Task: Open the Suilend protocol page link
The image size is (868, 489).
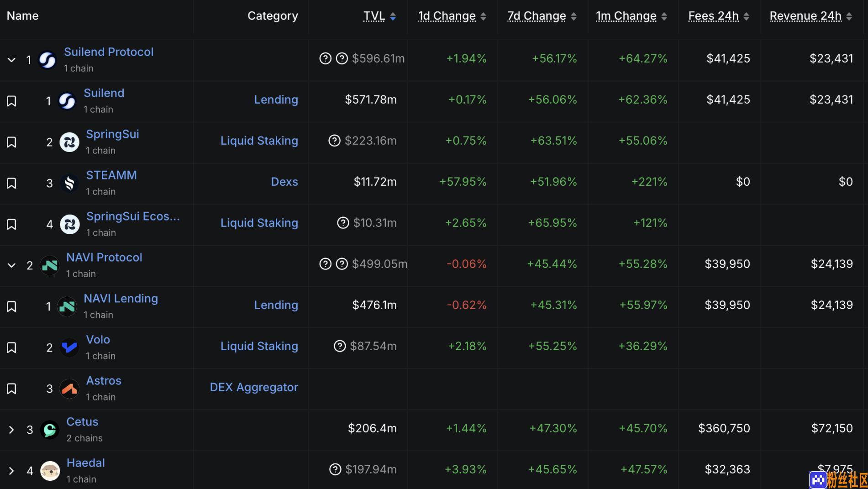Action: pos(104,93)
